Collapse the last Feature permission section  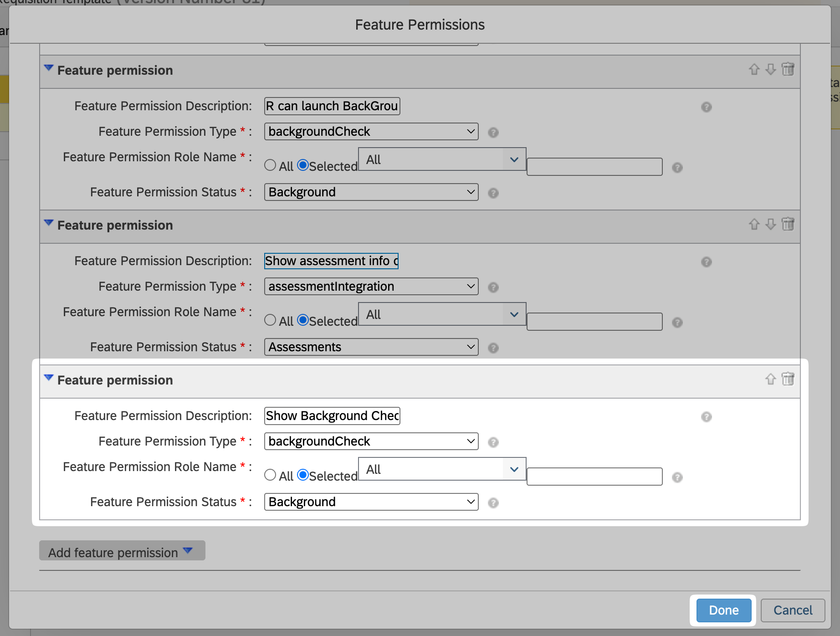[x=49, y=378]
